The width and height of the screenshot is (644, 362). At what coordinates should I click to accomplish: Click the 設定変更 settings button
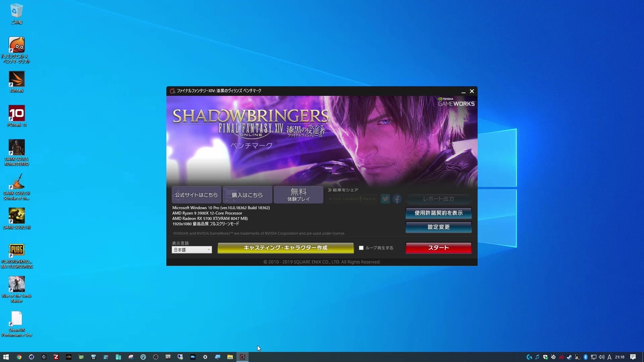438,227
